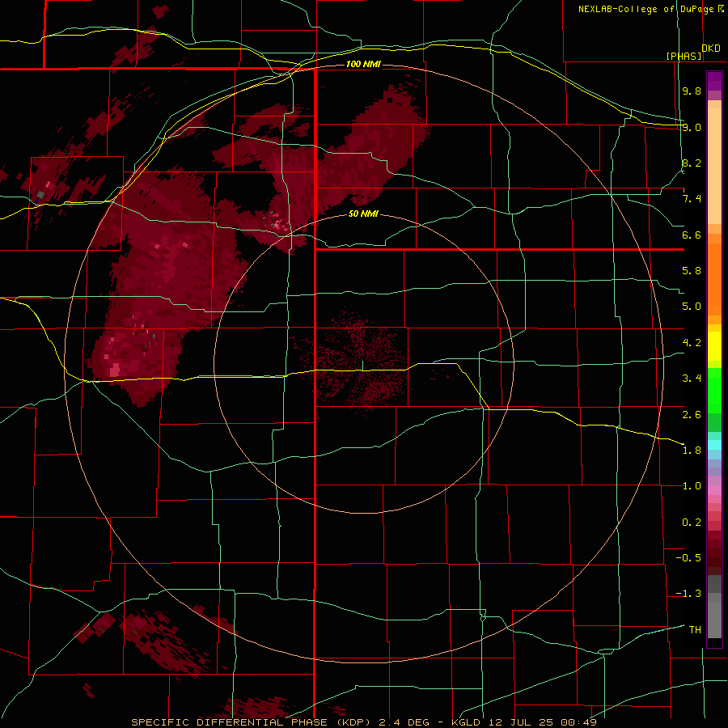Click the 100 NMI range ring label
The image size is (728, 728).
tap(363, 64)
